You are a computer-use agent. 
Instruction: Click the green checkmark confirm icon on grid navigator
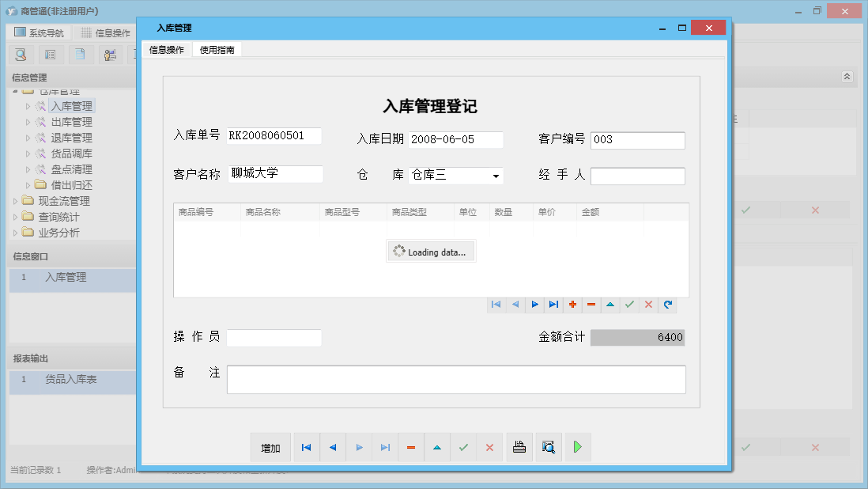[629, 304]
